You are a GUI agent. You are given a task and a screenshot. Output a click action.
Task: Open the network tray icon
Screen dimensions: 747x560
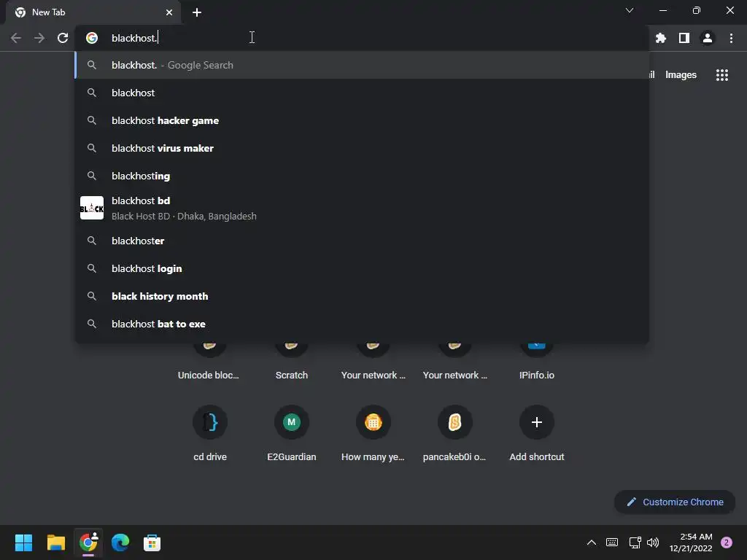pyautogui.click(x=635, y=542)
